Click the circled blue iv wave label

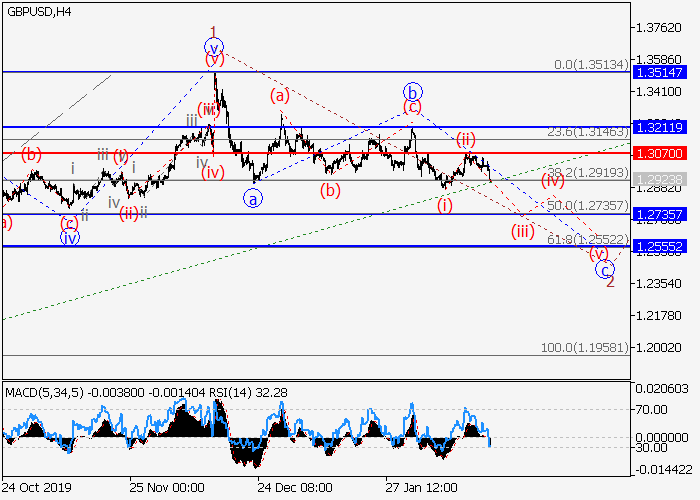pyautogui.click(x=69, y=237)
